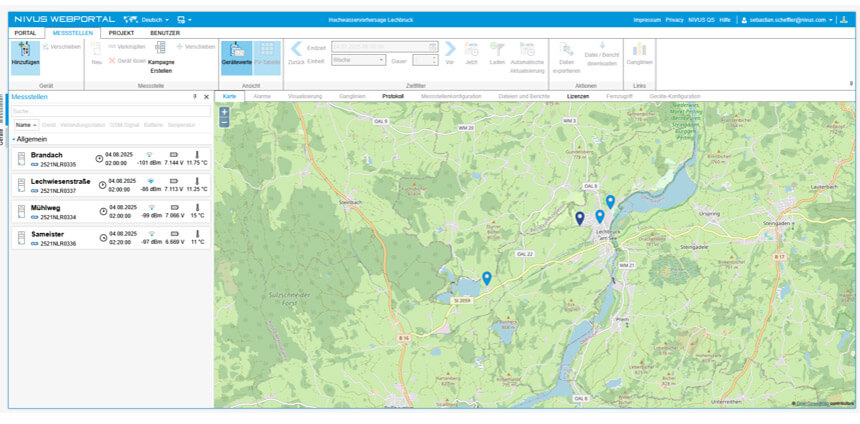Open the Protokoll tab
The width and height of the screenshot is (860, 424).
tap(393, 96)
